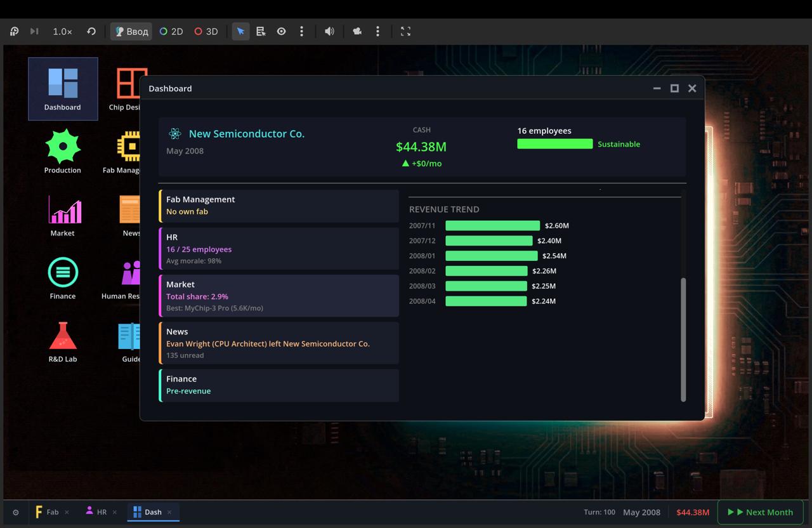Open the Human Resources desktop icon
812x528 pixels.
pyautogui.click(x=124, y=277)
